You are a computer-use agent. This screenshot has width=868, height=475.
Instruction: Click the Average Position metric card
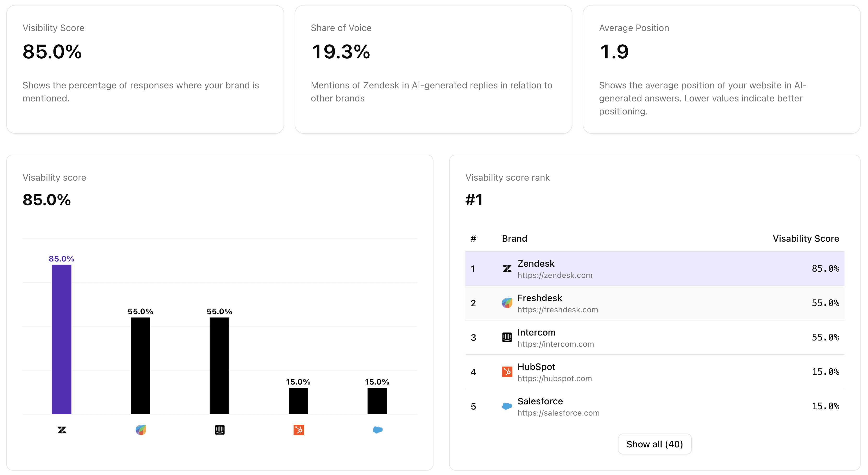coord(722,69)
